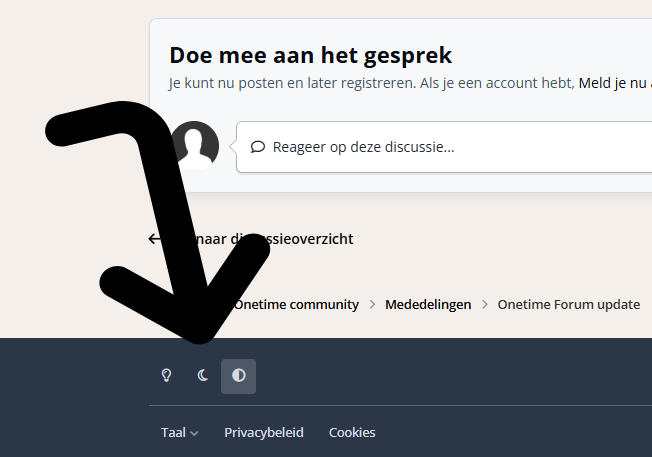Select the Onetime Forum update breadcrumb
The width and height of the screenshot is (652, 457).
click(x=568, y=304)
